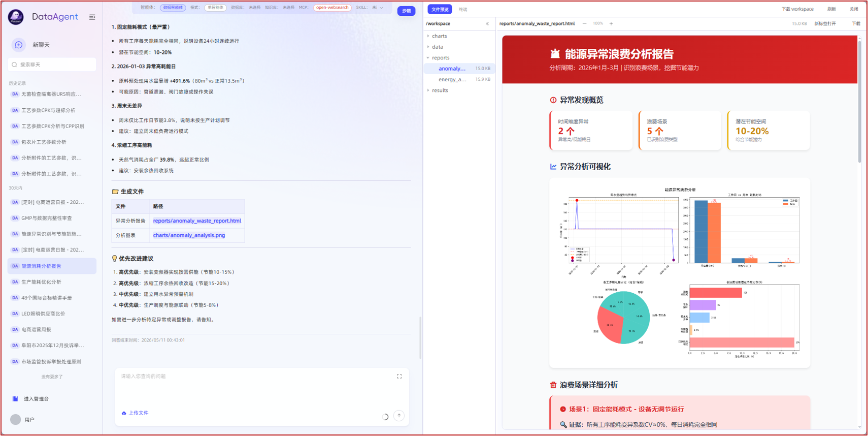This screenshot has width=868, height=436.
Task: Expand the chat input to fullscreen
Action: coord(399,377)
